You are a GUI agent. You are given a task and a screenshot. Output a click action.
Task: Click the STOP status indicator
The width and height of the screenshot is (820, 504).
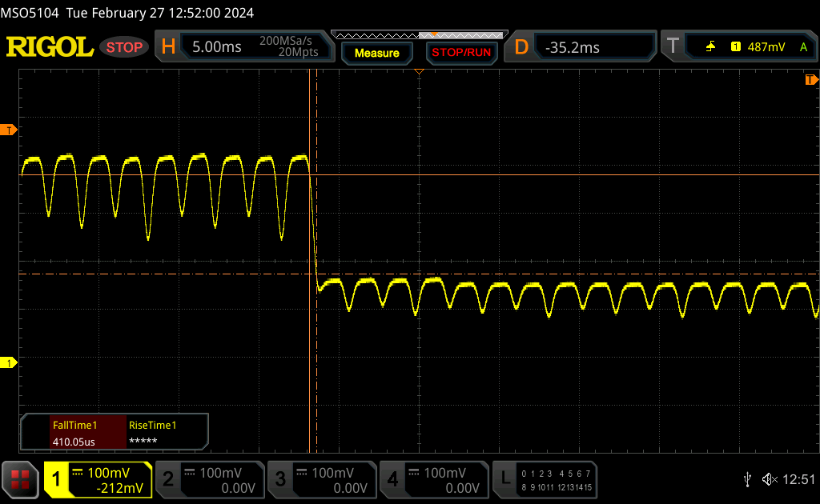124,47
